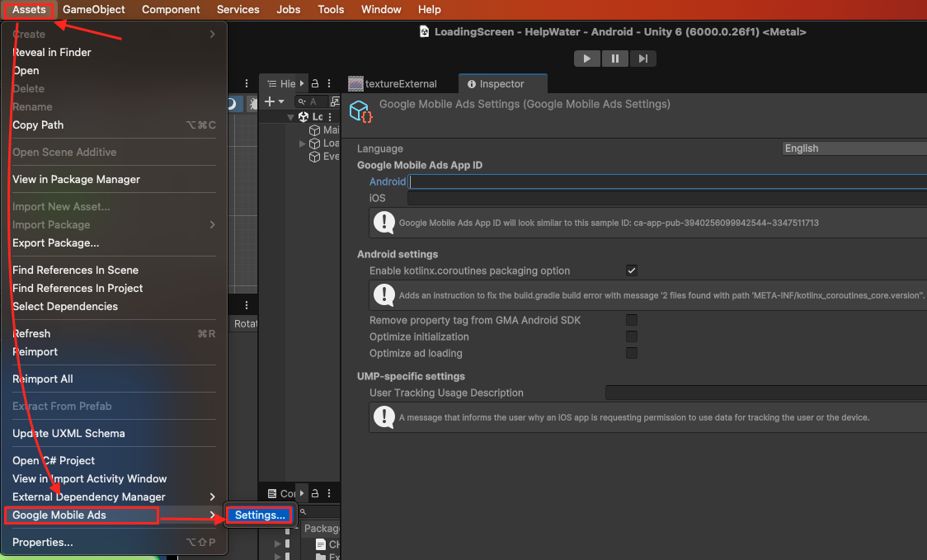Open the Component menu
The height and width of the screenshot is (560, 927).
tap(171, 9)
